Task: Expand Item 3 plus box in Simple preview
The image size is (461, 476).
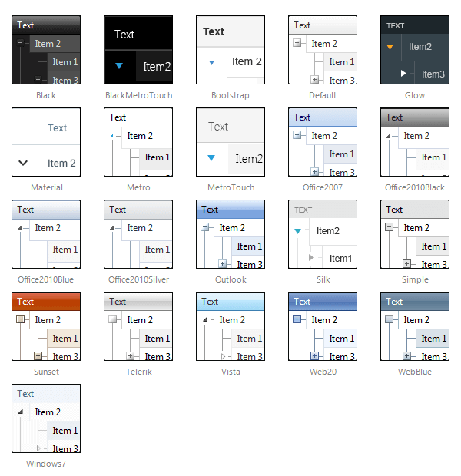Action: (406, 264)
